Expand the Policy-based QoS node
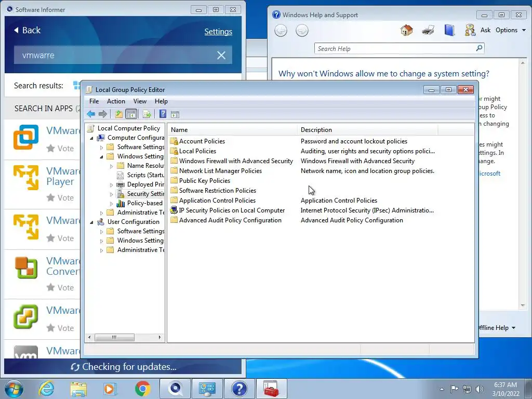Screen dimensions: 532x399 (x=111, y=204)
